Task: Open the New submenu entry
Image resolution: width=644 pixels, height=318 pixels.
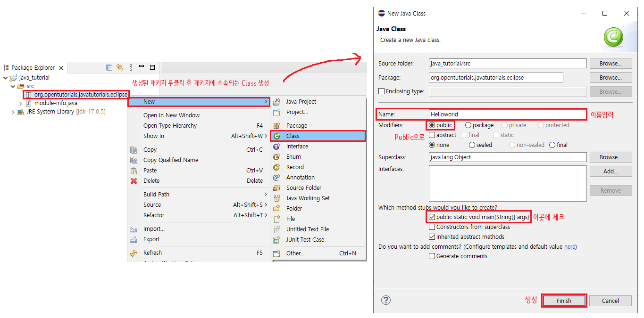Action: 199,102
